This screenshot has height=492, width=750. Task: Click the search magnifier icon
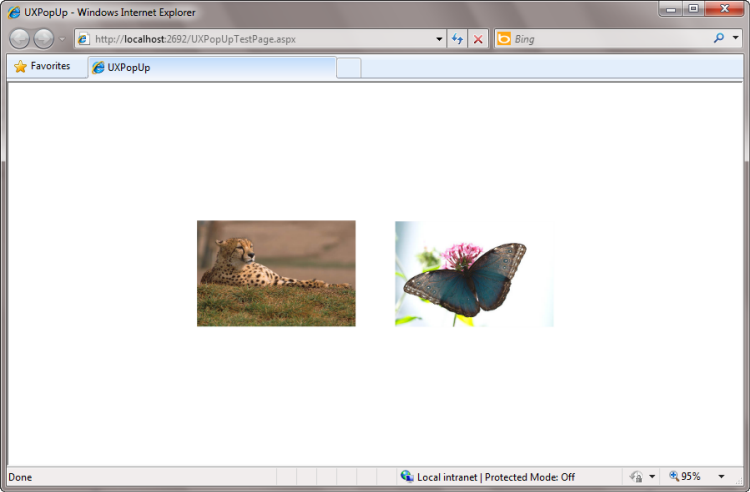coord(718,39)
